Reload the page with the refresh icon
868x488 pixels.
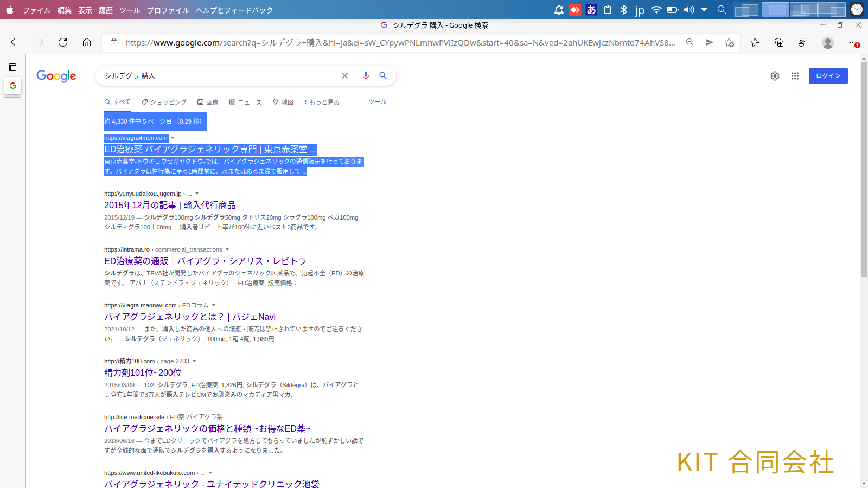coord(63,42)
